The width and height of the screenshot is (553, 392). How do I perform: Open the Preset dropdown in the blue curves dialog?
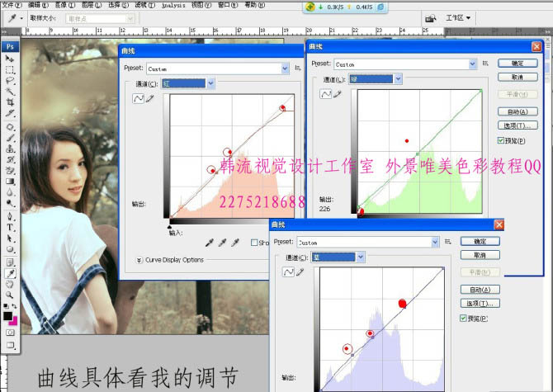click(434, 243)
